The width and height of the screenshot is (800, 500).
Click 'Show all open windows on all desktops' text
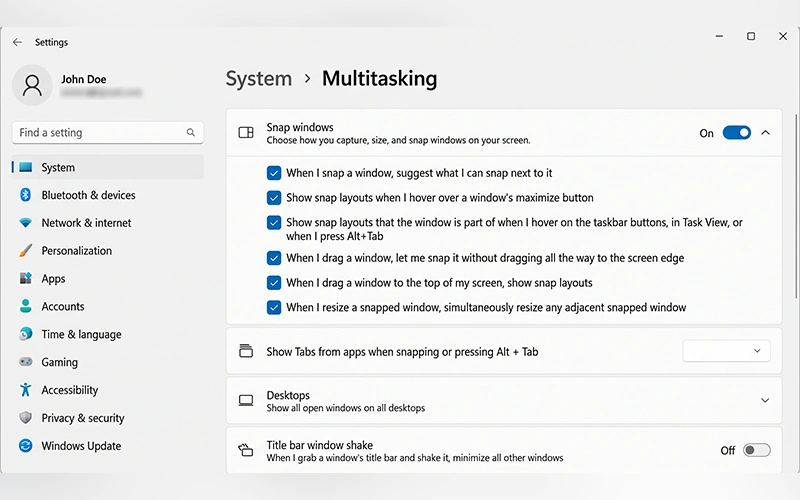pyautogui.click(x=345, y=408)
